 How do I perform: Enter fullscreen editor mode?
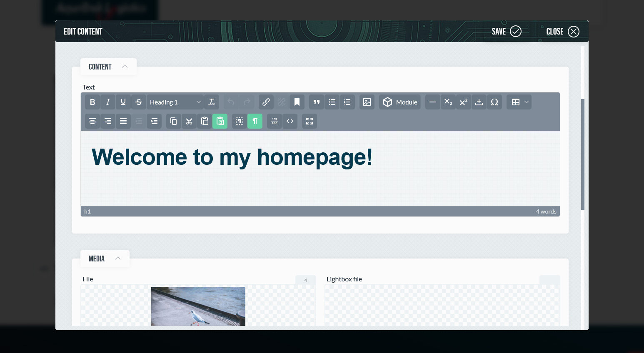tap(310, 121)
